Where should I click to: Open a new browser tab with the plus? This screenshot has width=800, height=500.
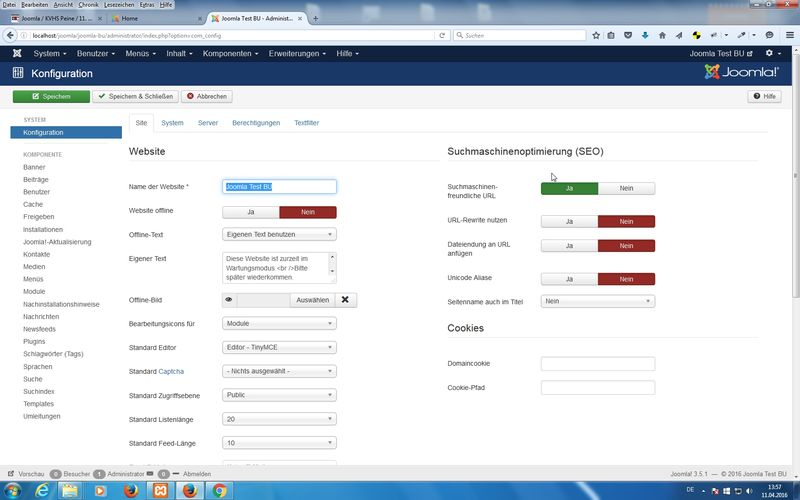(x=315, y=18)
